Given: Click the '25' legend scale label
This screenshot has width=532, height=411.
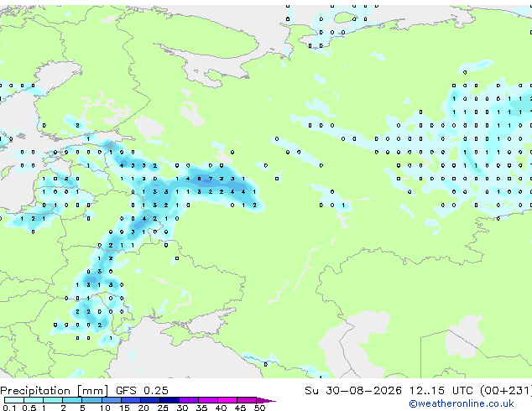Looking at the screenshot, I should tap(163, 408).
